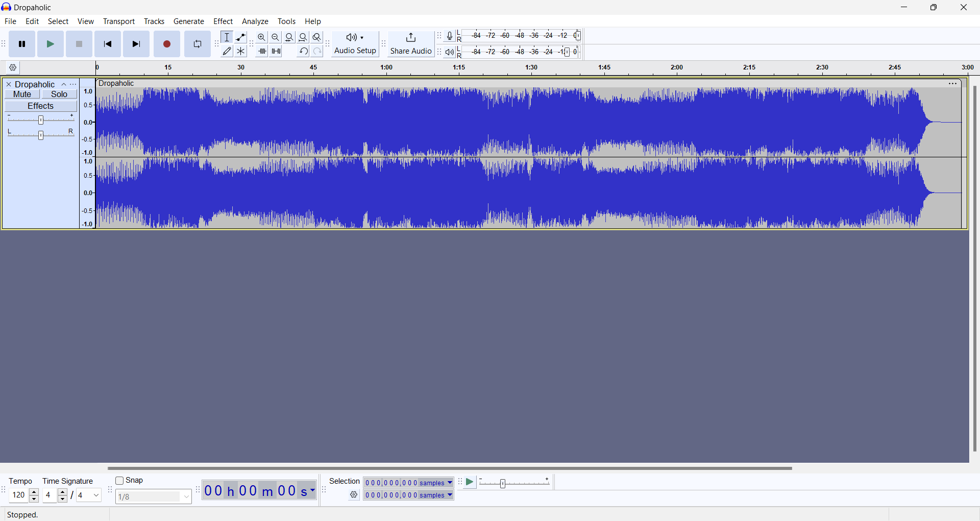Select the Envelope tool
Screen dimensions: 980x521
(241, 37)
